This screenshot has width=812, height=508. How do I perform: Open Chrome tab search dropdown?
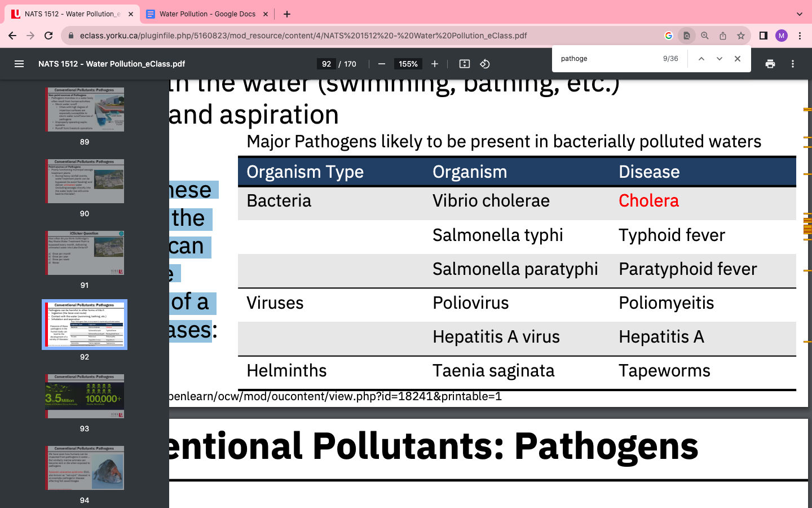[800, 14]
